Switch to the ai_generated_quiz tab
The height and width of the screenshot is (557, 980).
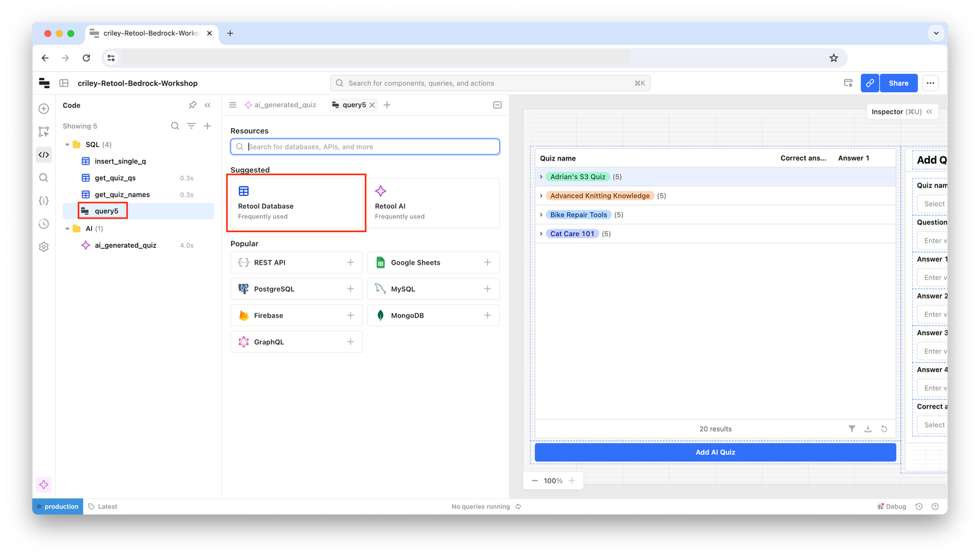(x=281, y=105)
